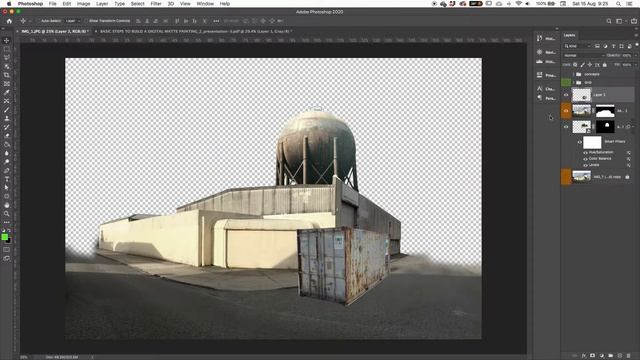Screen dimensions: 640x360
Task: Select the Spot Healing Brush tool
Action: (7, 101)
